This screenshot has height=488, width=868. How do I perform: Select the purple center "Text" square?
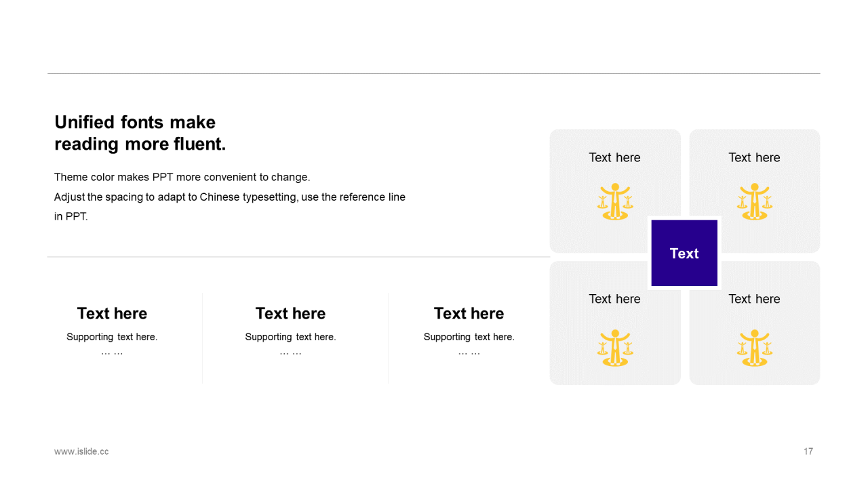coord(684,253)
